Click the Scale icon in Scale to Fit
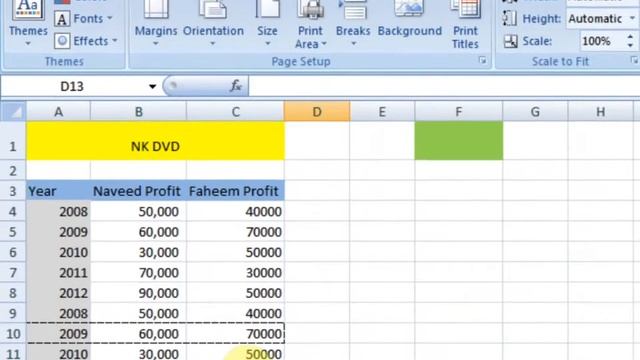Viewport: 640px width, 360px height. coord(511,41)
